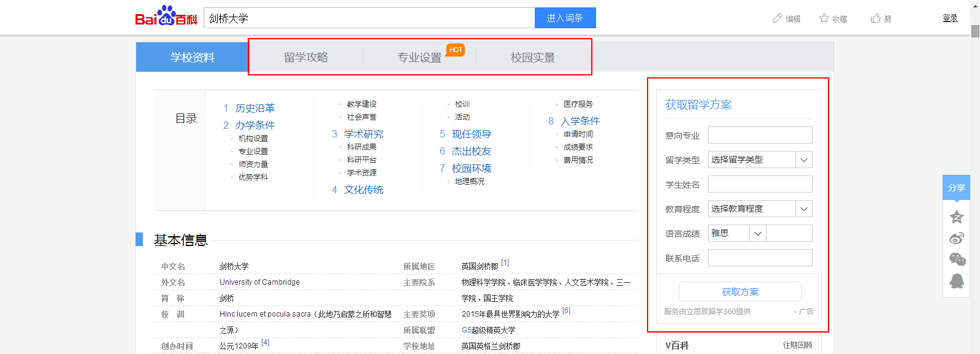Click the G5 link in 所属联盟 row
This screenshot has height=354, width=980.
[x=467, y=330]
